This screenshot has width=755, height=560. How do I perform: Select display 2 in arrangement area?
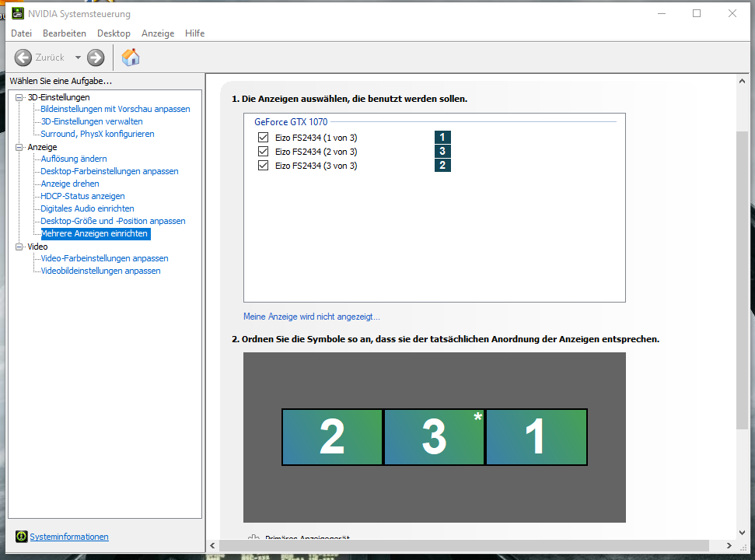tap(332, 437)
